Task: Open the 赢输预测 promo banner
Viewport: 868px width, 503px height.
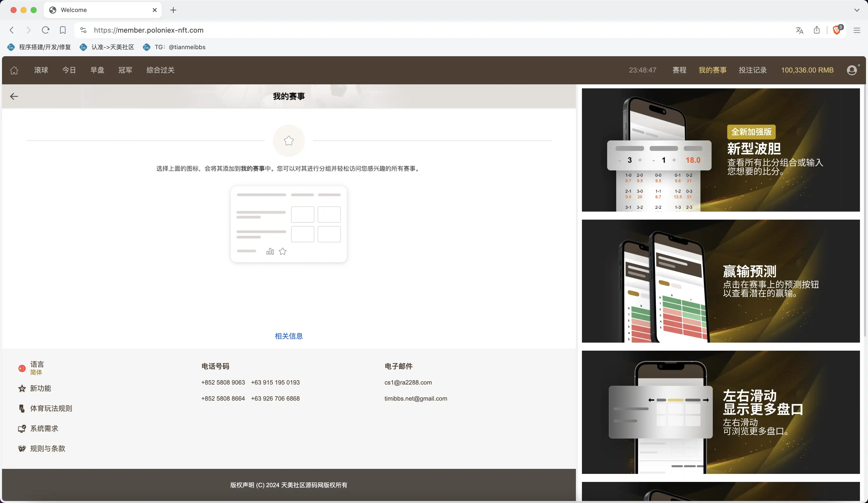Action: tap(721, 281)
